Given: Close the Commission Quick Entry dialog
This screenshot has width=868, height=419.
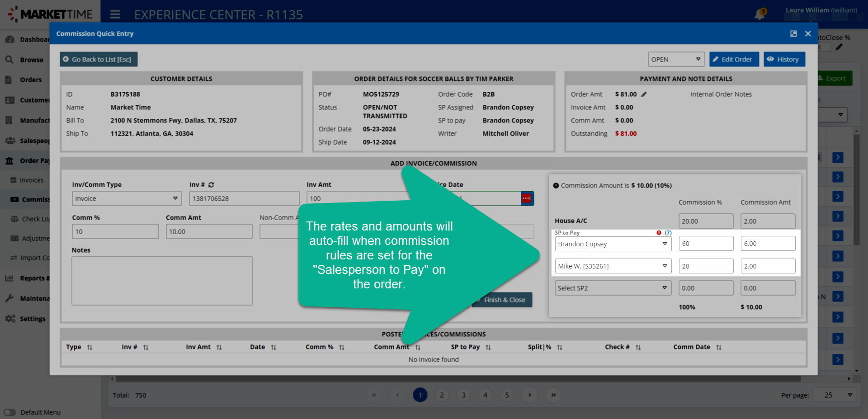Looking at the screenshot, I should (808, 34).
